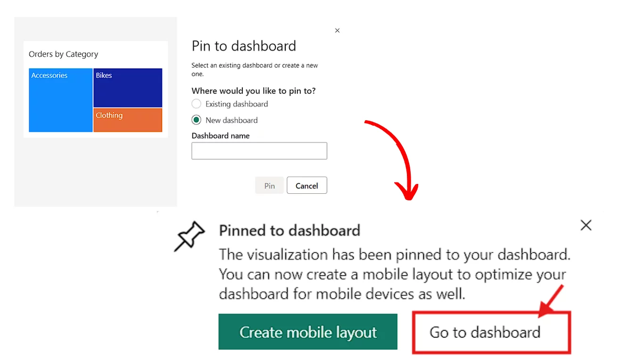Viewport: 638px width, 364px height.
Task: Choose New dashboard as the pin destination
Action: [x=196, y=120]
